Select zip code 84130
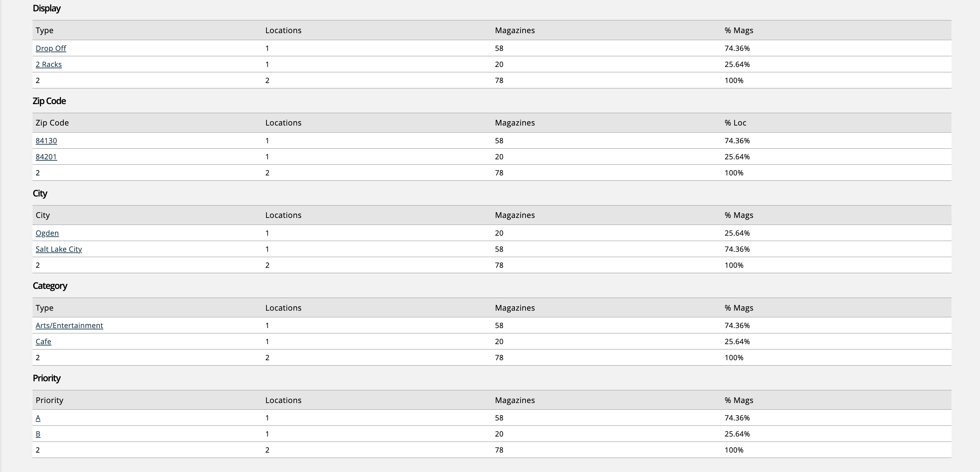This screenshot has width=980, height=472. click(x=46, y=141)
